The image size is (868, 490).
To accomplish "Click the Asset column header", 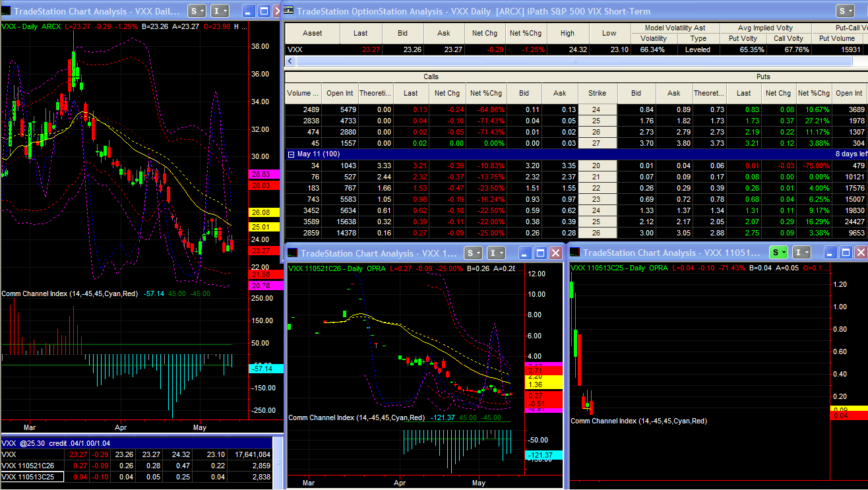I will 312,33.
